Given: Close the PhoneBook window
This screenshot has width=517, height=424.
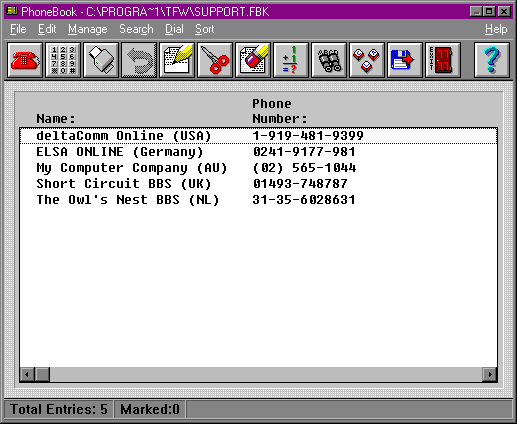Looking at the screenshot, I should click(504, 12).
